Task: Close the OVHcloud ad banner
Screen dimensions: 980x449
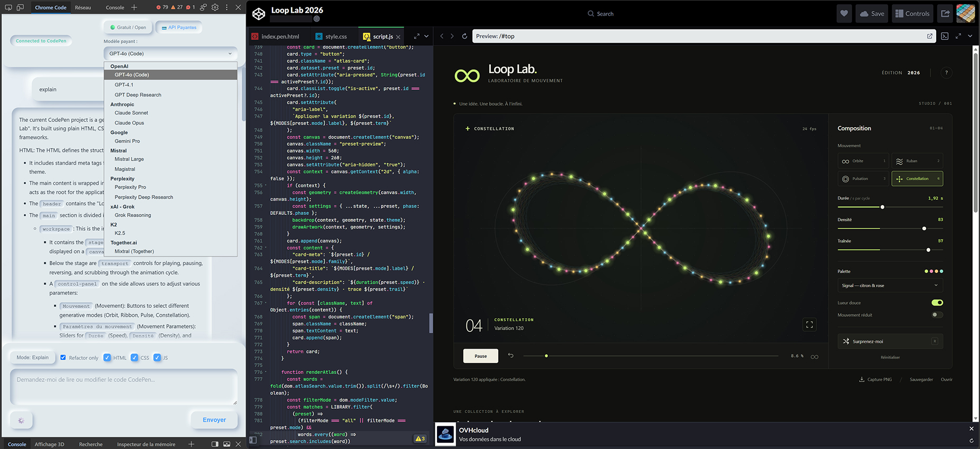Action: click(x=972, y=428)
